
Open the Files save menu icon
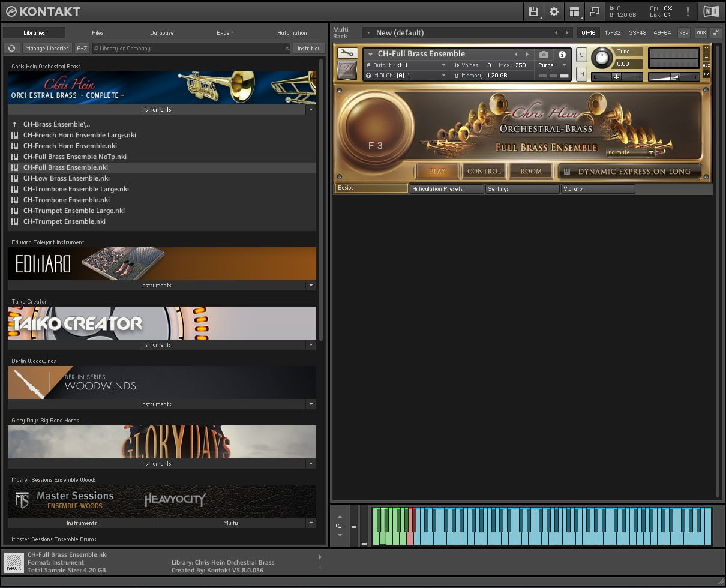click(x=533, y=11)
